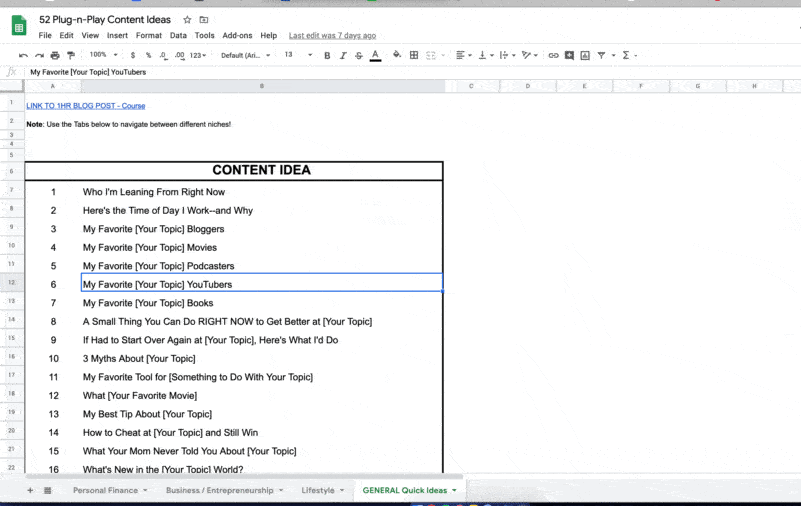The image size is (801, 506).
Task: Open the Vertical align dropdown
Action: pos(486,55)
